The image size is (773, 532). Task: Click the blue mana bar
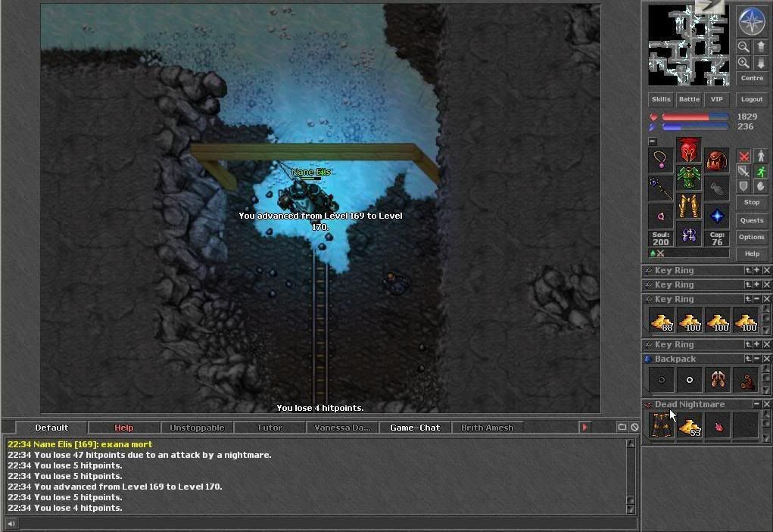pyautogui.click(x=695, y=126)
